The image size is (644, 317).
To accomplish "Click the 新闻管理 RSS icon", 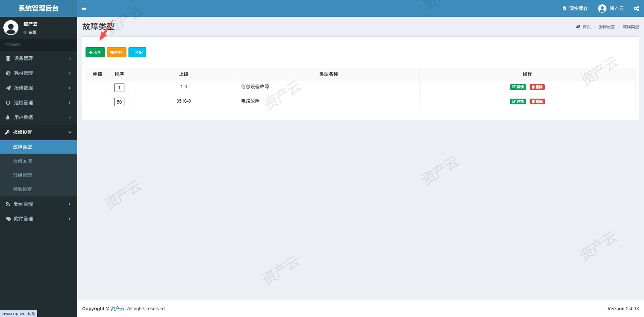I will coord(8,204).
